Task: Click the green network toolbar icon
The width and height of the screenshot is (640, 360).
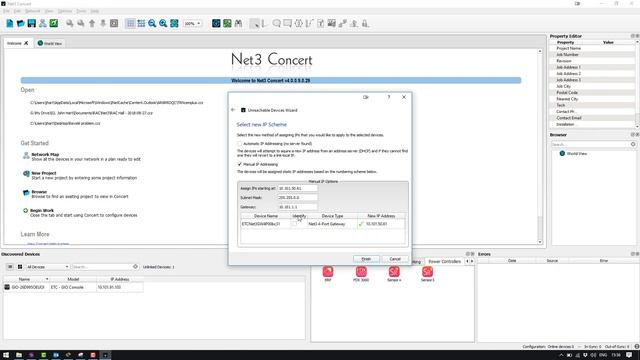Action: [x=227, y=23]
